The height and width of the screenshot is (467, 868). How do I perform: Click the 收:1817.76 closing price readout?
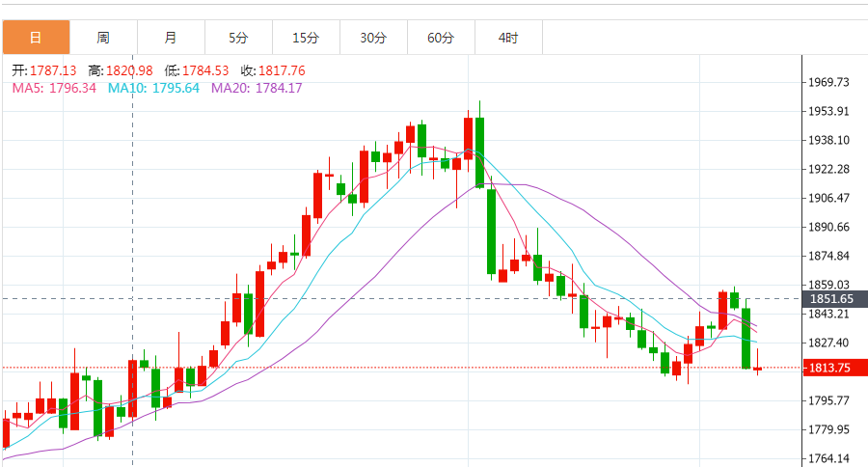point(273,70)
